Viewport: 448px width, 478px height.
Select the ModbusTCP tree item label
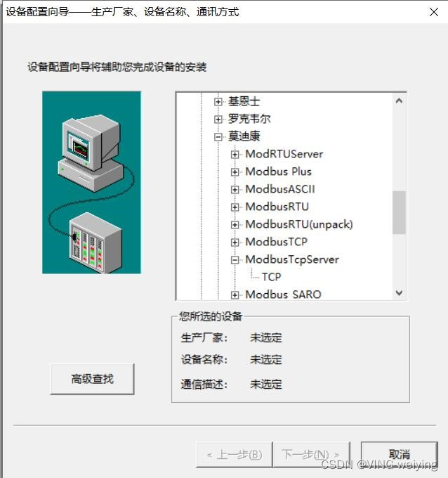(x=276, y=242)
